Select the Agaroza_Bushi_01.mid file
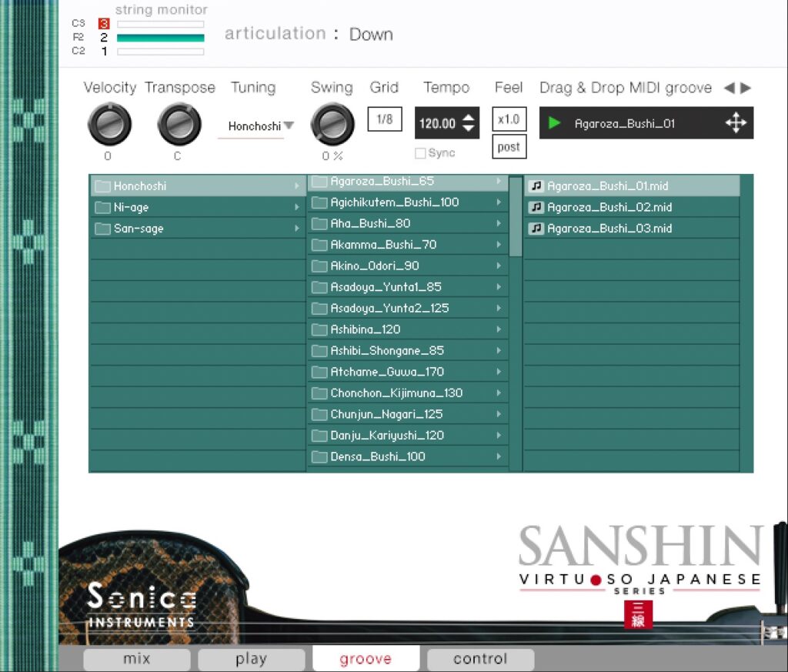This screenshot has width=788, height=672. (x=608, y=186)
